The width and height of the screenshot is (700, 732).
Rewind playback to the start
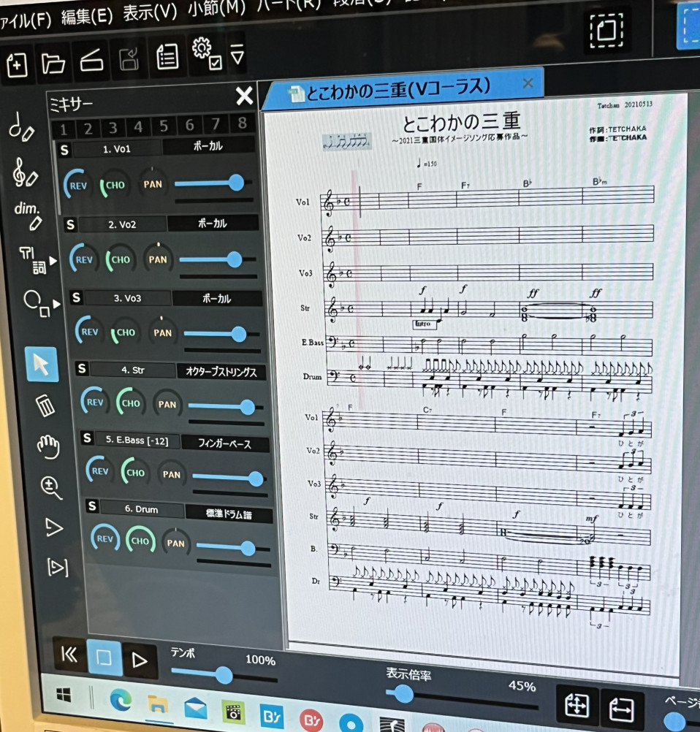tap(69, 655)
